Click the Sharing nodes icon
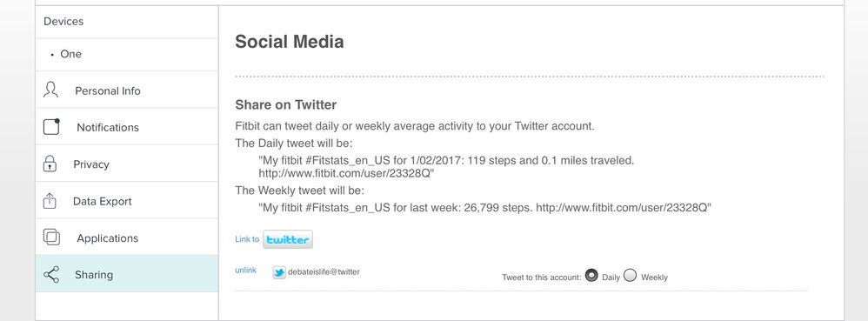Viewport: 868px width, 321px height. 51,275
